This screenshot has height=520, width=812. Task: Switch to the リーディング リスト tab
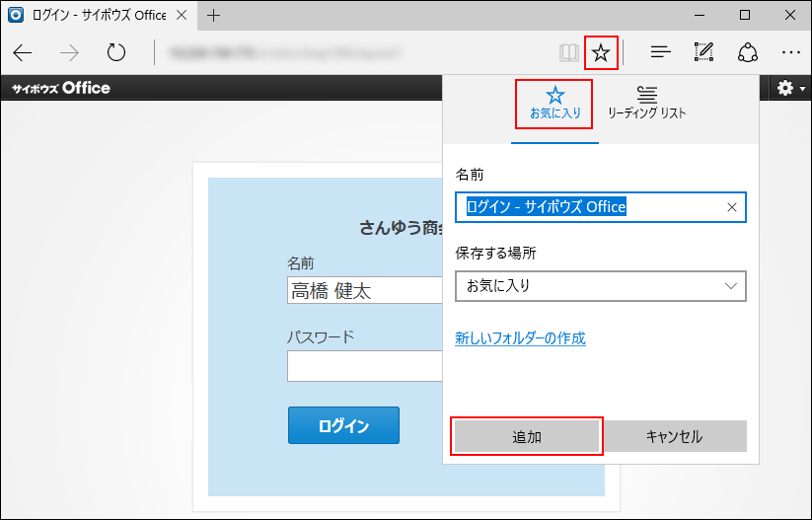pos(647,105)
